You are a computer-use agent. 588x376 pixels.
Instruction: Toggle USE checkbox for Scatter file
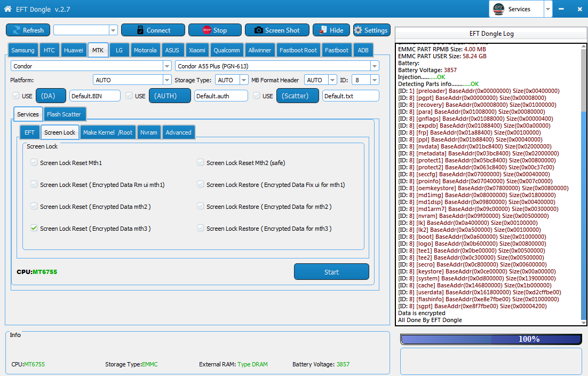click(x=257, y=96)
